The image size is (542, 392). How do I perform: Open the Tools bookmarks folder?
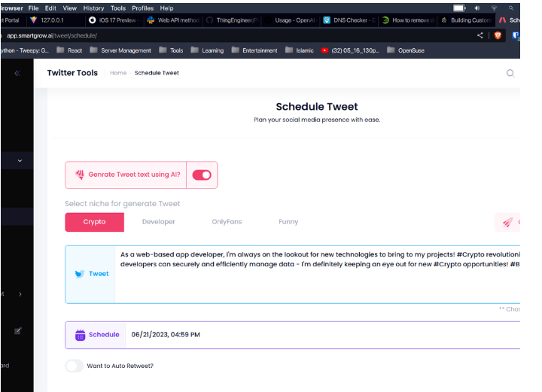click(x=171, y=50)
